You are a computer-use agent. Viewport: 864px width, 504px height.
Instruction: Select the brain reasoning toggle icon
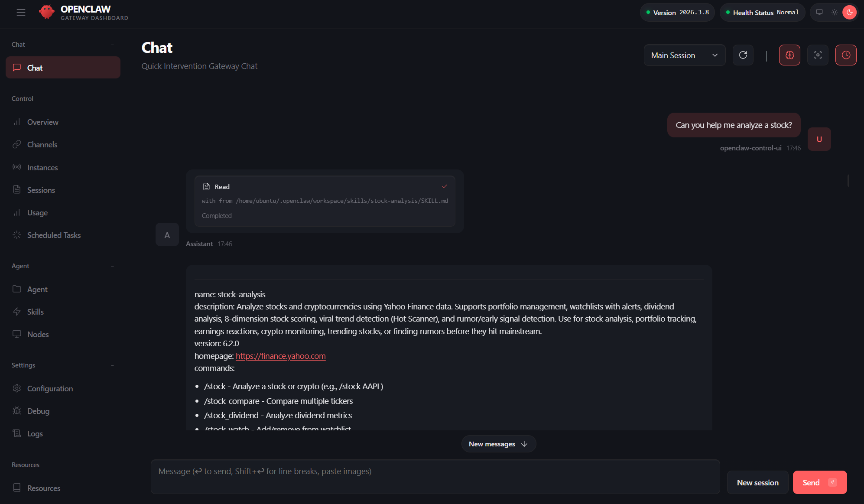(x=789, y=55)
